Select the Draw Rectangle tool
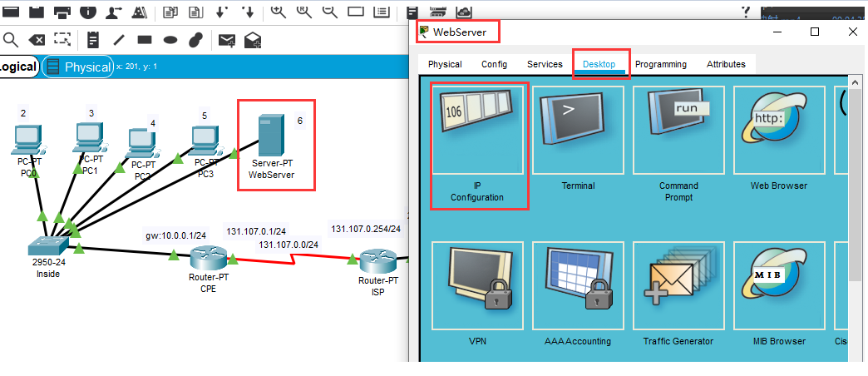868x376 pixels. (x=145, y=39)
